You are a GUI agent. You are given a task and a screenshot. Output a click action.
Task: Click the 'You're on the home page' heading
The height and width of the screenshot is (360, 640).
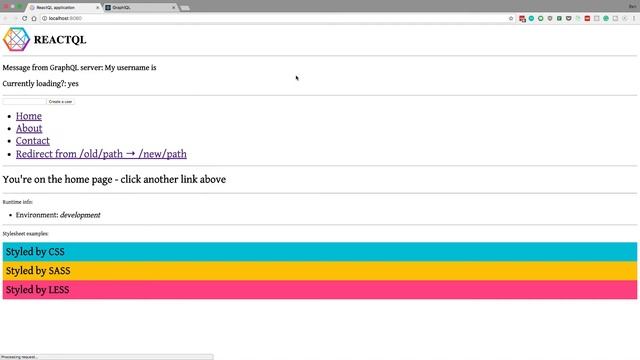point(114,180)
